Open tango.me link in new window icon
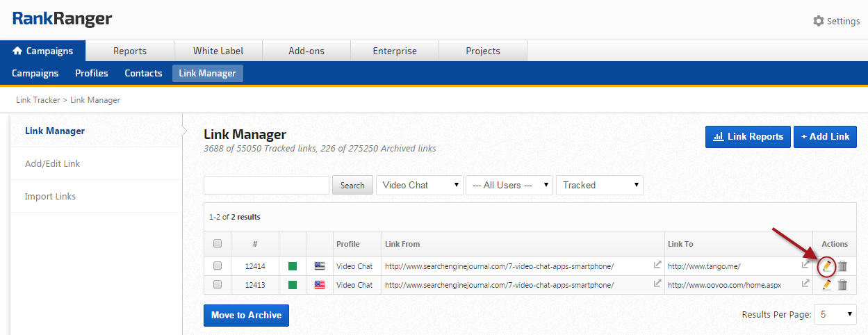This screenshot has height=335, width=868. (x=805, y=265)
